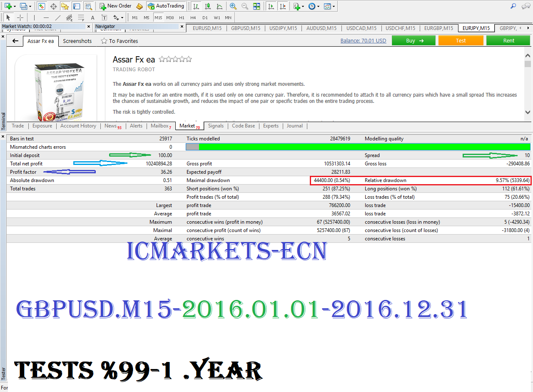Select the Fibonacci Retracement tool

(x=81, y=17)
